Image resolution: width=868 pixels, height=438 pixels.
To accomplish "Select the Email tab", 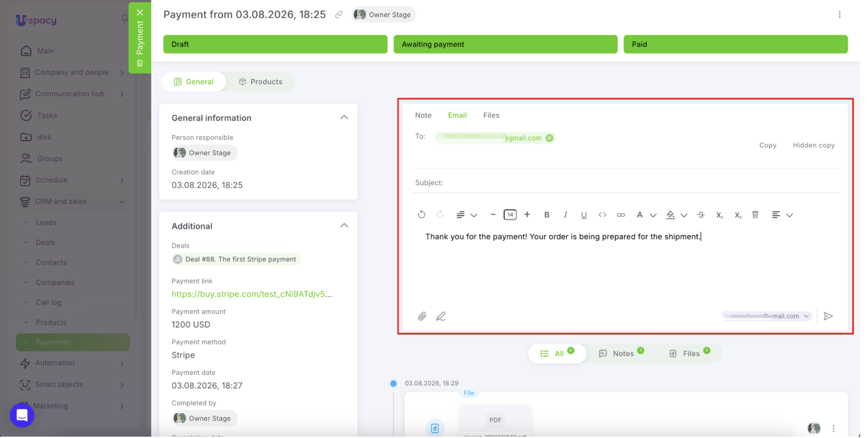I will click(457, 115).
